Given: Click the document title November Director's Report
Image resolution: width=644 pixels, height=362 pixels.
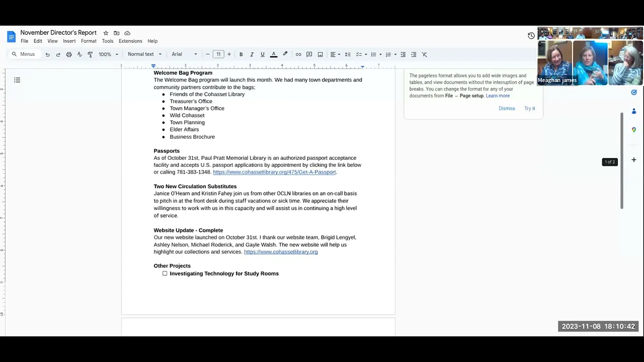Looking at the screenshot, I should coord(58,33).
